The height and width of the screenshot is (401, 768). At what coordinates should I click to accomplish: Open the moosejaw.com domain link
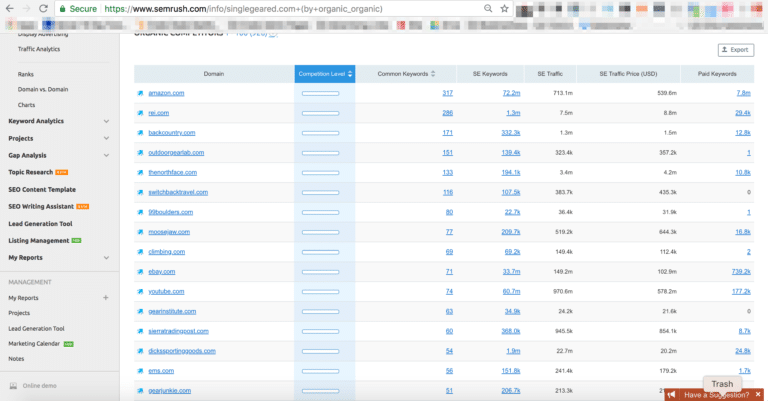coord(169,232)
